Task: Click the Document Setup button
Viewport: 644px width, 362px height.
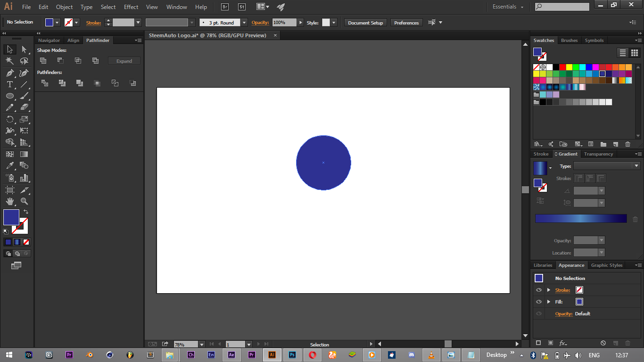Action: pos(365,23)
